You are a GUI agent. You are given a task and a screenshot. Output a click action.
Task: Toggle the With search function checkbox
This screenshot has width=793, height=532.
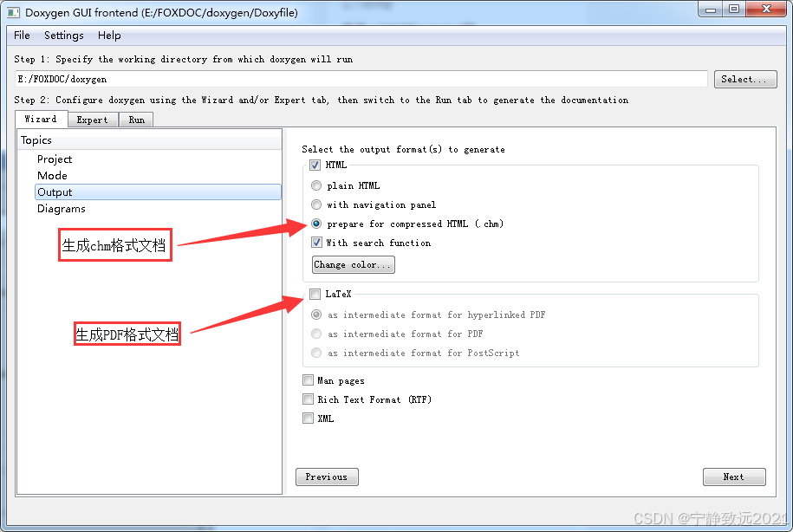click(x=316, y=243)
